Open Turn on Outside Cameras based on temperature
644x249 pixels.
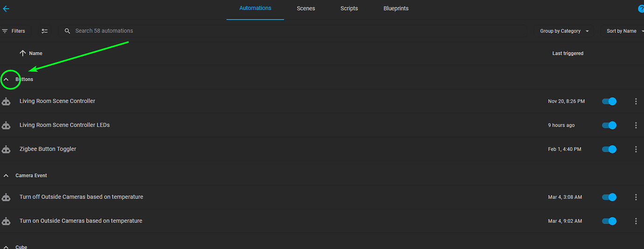coord(81,221)
